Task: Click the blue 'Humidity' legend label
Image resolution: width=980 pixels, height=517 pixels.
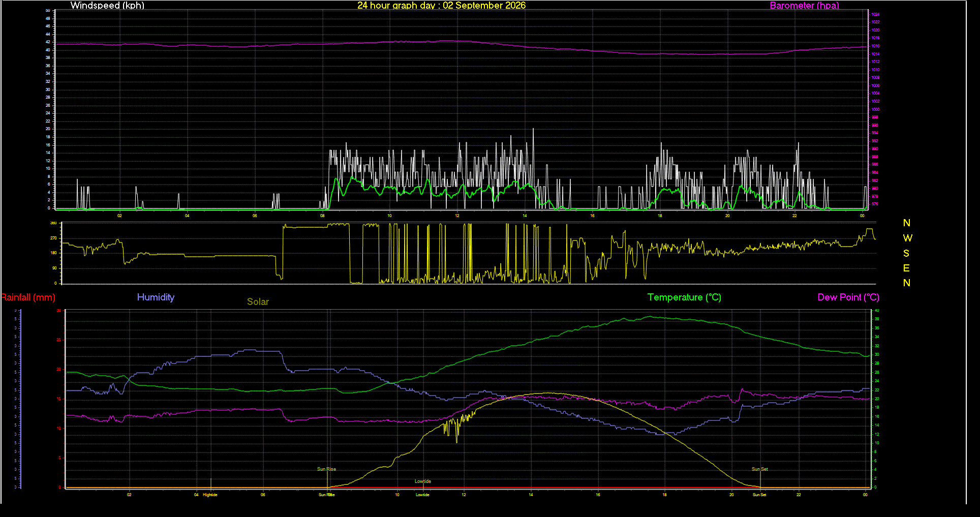Action: point(156,297)
